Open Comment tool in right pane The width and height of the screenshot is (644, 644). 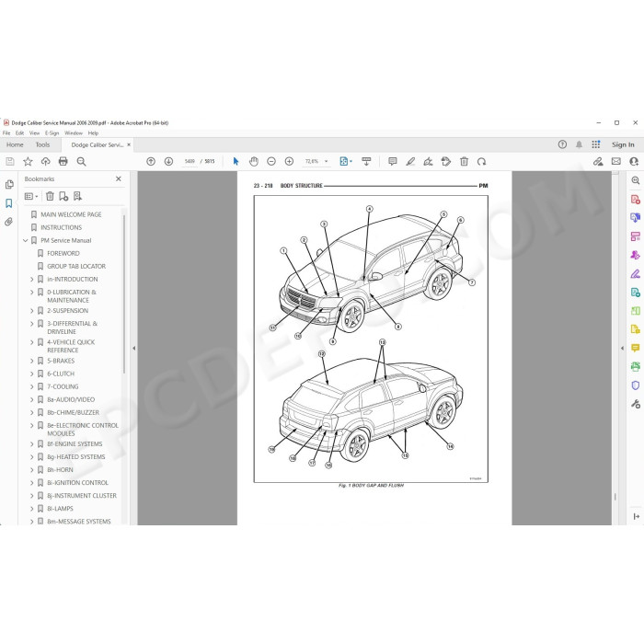tap(636, 348)
